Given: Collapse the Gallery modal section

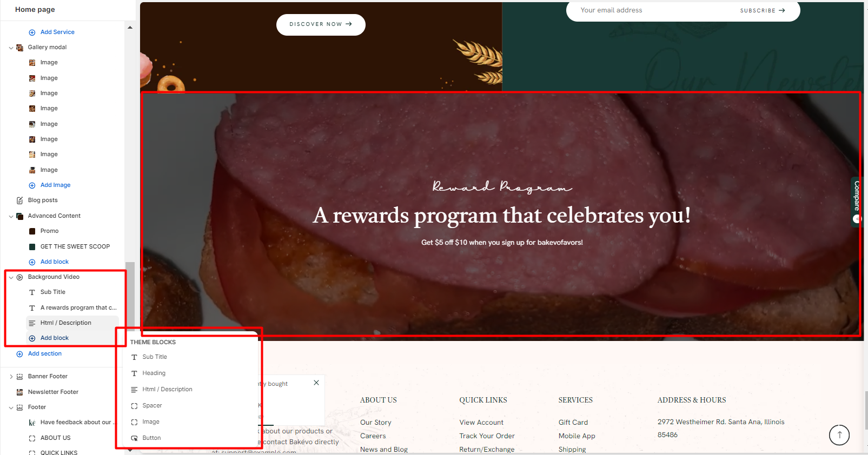Looking at the screenshot, I should (x=11, y=48).
